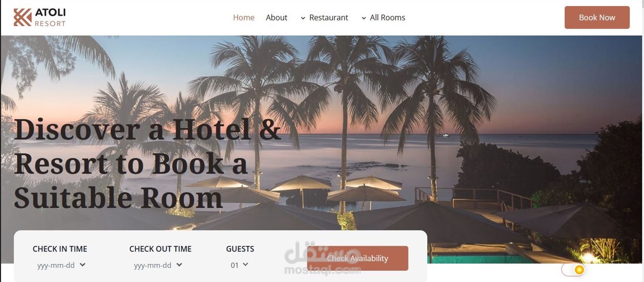Viewport: 644px width, 282px height.
Task: Select the guests count value 01
Action: tap(235, 265)
